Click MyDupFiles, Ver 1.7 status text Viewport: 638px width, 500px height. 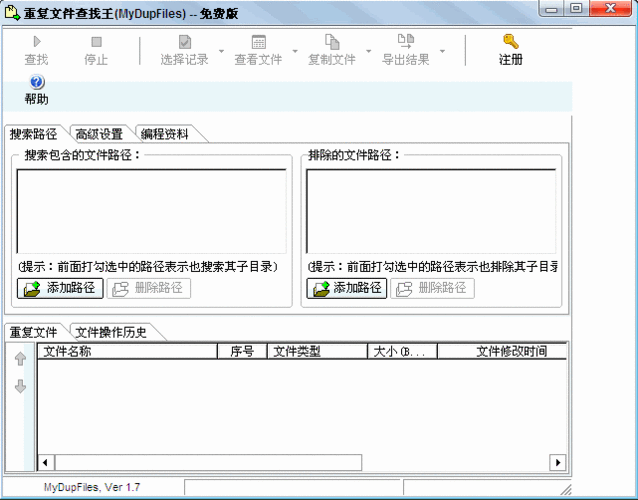click(92, 487)
